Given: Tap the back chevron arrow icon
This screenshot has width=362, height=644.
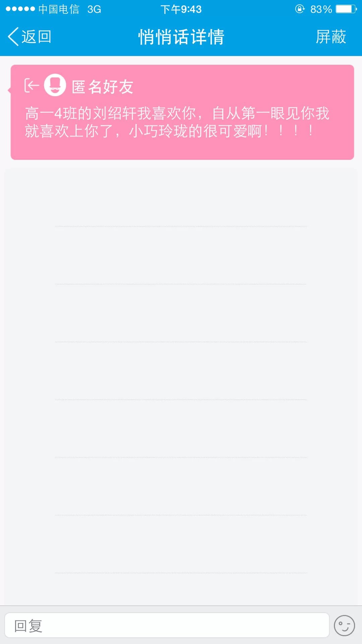Looking at the screenshot, I should tap(13, 37).
